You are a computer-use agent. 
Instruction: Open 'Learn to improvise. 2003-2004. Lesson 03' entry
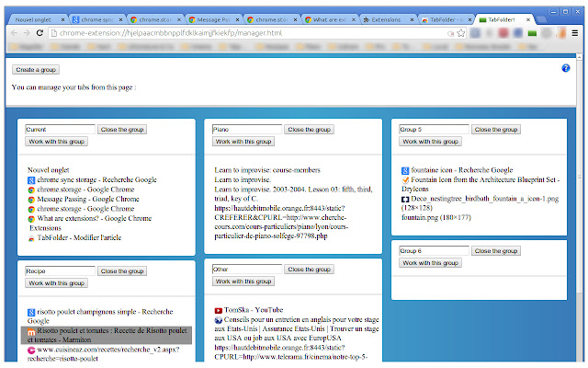pyautogui.click(x=293, y=194)
